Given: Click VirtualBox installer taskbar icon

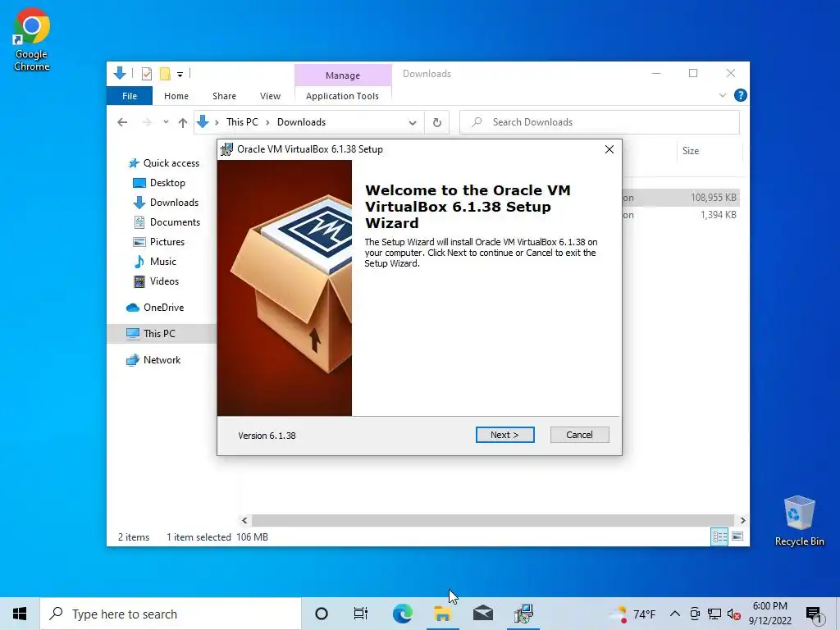Looking at the screenshot, I should click(x=523, y=614).
